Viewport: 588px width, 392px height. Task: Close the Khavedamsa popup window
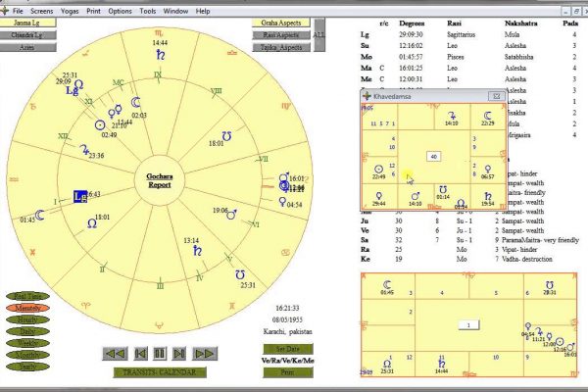pos(497,97)
